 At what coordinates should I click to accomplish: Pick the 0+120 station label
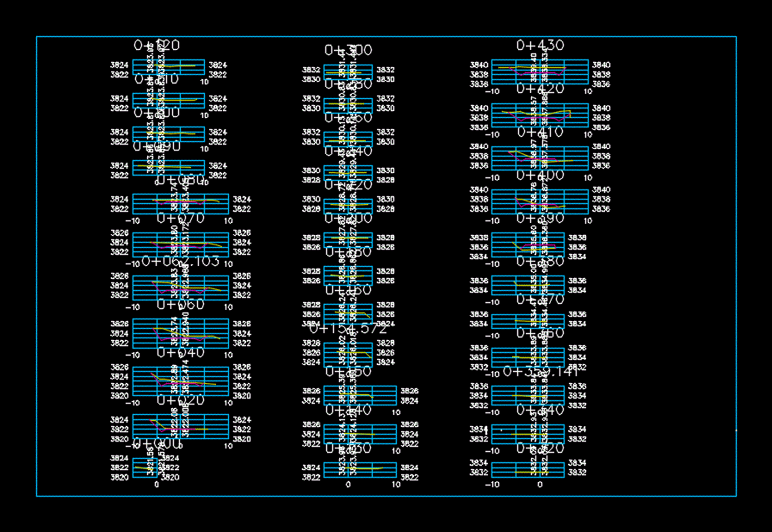157,46
